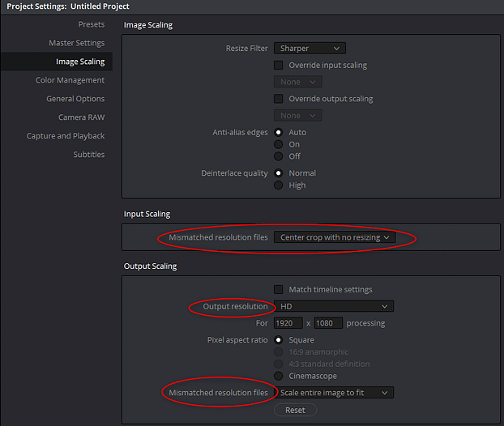Open the Subtitles settings page
This screenshot has width=504, height=426.
88,155
